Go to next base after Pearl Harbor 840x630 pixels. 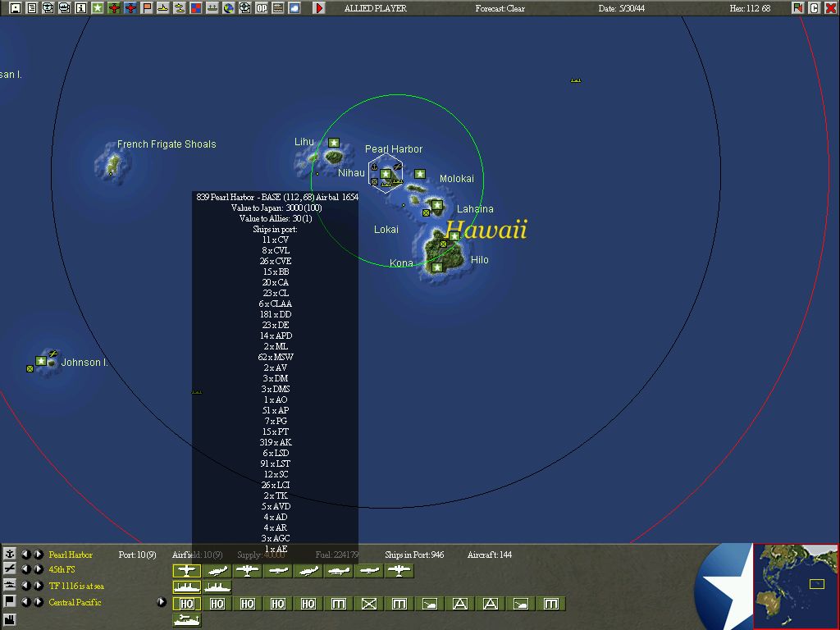[x=39, y=554]
